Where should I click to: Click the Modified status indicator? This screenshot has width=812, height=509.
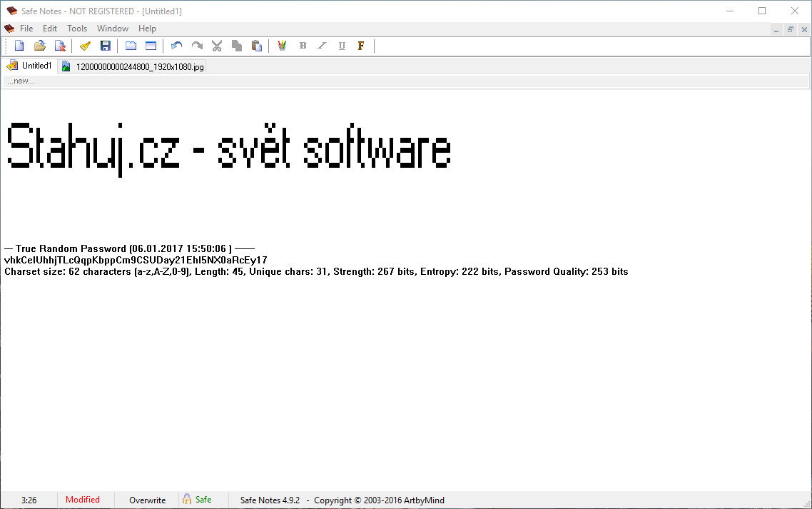(82, 500)
